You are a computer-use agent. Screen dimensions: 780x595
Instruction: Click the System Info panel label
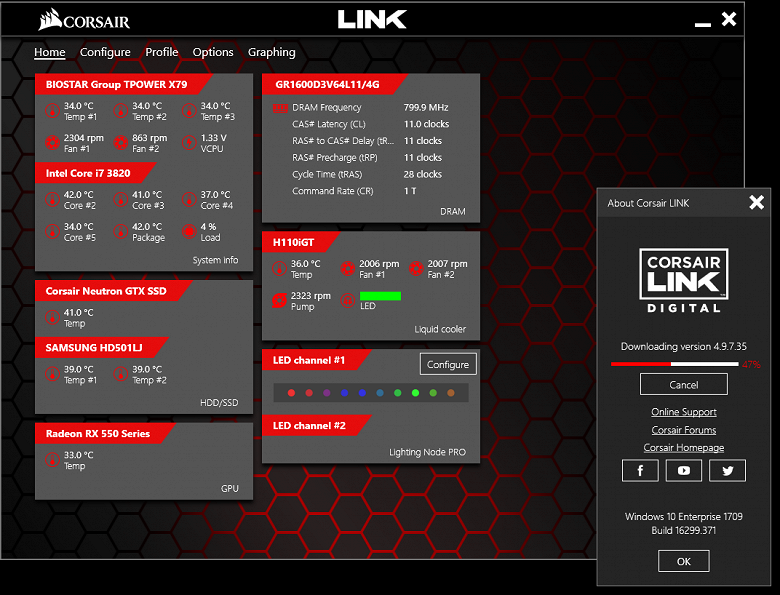(x=215, y=260)
